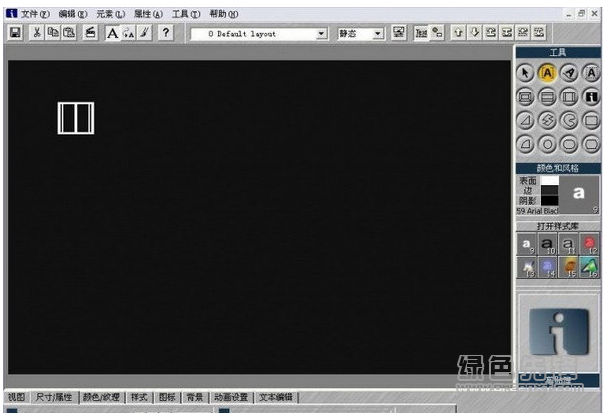Viewport: 605px width, 413px height.
Task: Click the scissors cut icon
Action: point(37,33)
